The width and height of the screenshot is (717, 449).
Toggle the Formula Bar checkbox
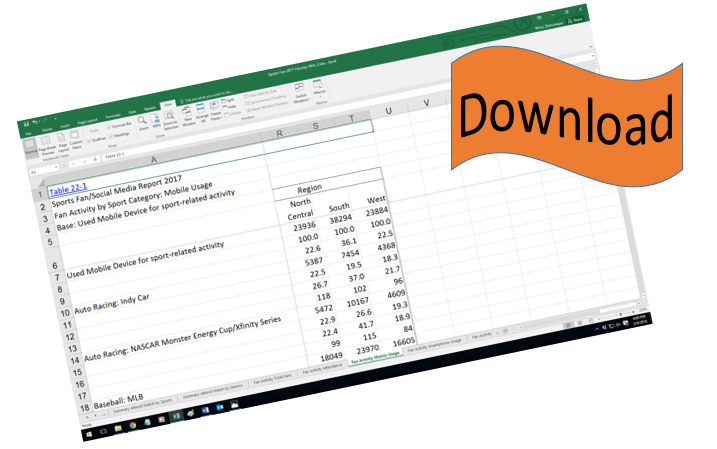108,127
